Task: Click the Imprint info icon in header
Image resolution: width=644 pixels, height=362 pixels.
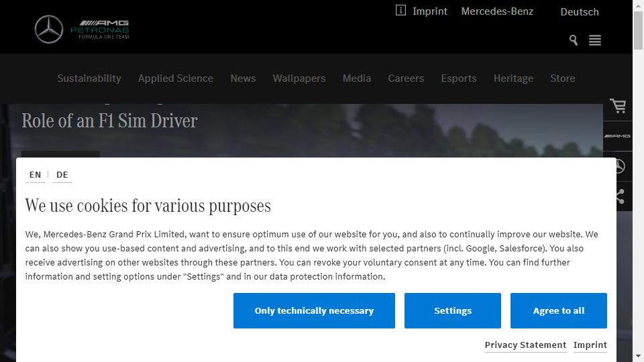Action: 400,10
